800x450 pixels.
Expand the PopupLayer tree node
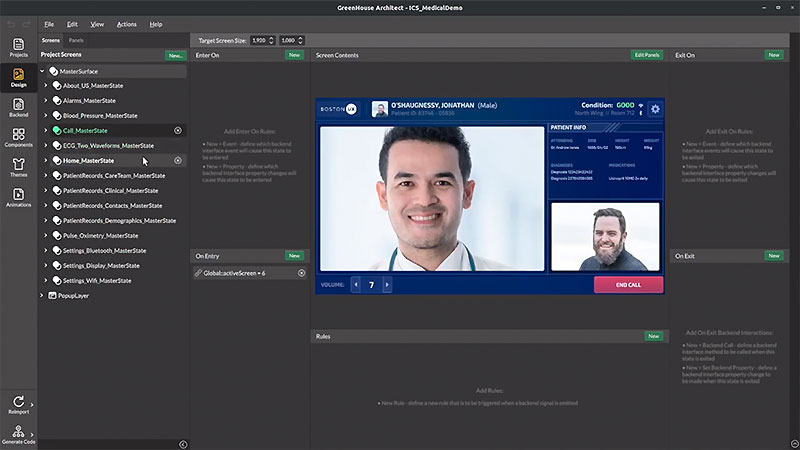click(x=42, y=296)
